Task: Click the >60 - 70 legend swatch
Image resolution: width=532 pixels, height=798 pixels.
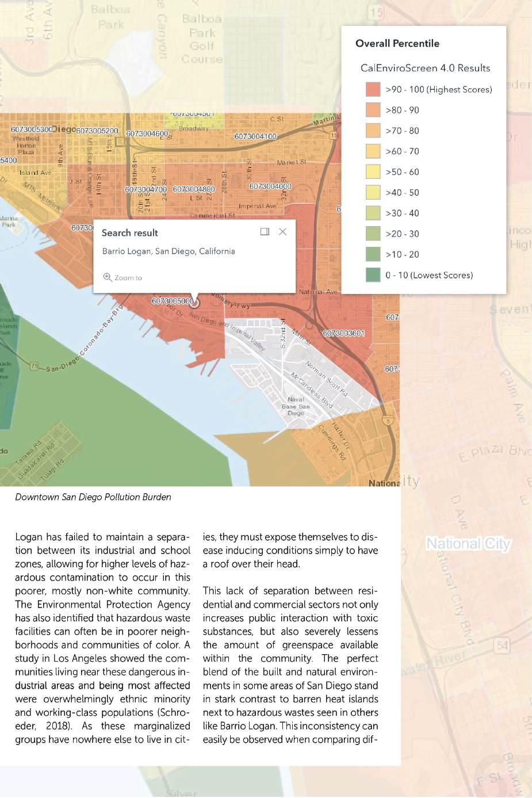Action: point(373,151)
